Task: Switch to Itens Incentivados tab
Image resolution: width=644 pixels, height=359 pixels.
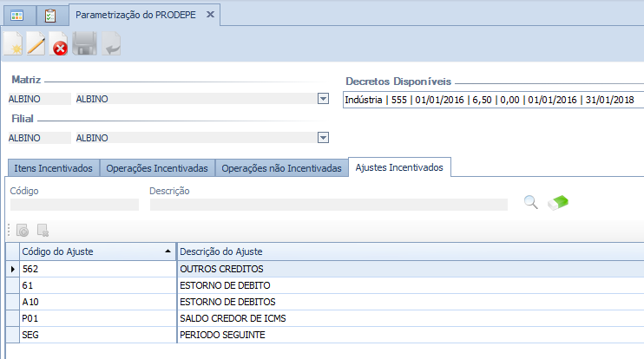Action: (x=54, y=168)
